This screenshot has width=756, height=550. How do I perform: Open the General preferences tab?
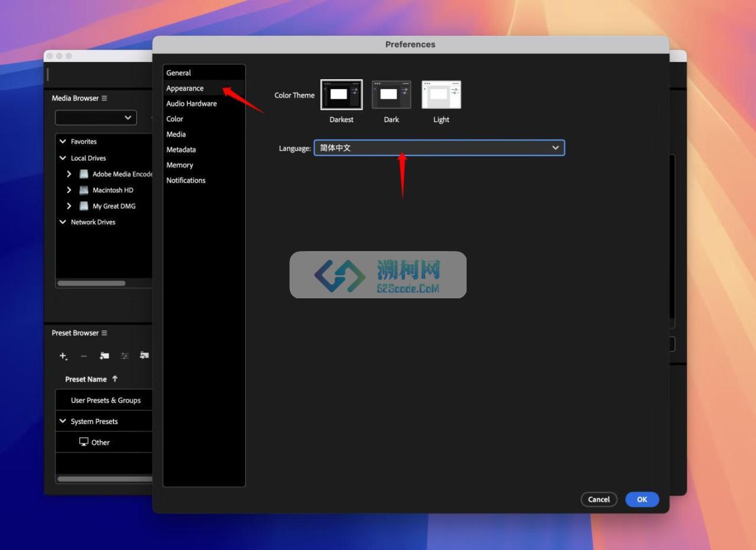204,73
